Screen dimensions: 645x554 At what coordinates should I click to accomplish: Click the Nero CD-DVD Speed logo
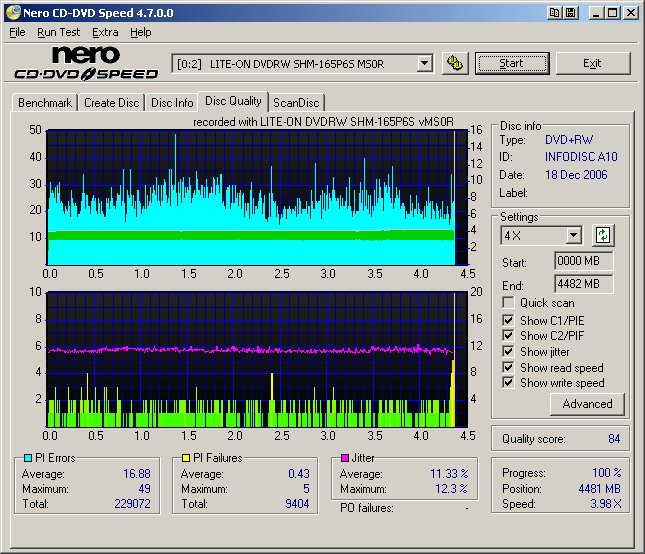(86, 63)
